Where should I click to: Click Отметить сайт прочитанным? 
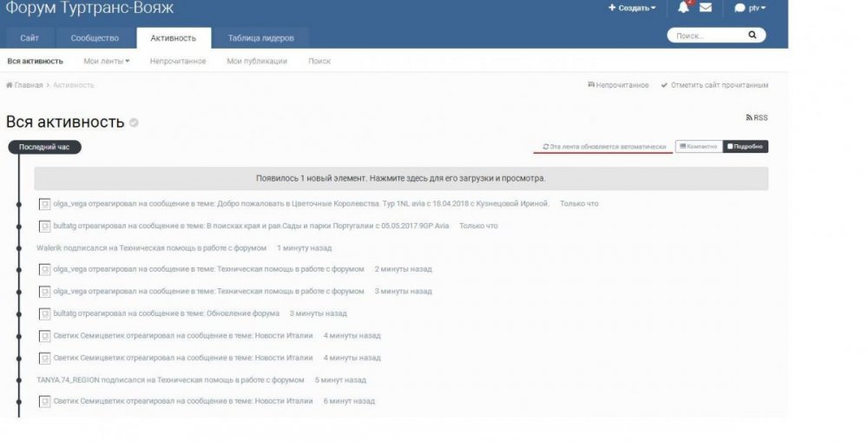click(x=714, y=85)
